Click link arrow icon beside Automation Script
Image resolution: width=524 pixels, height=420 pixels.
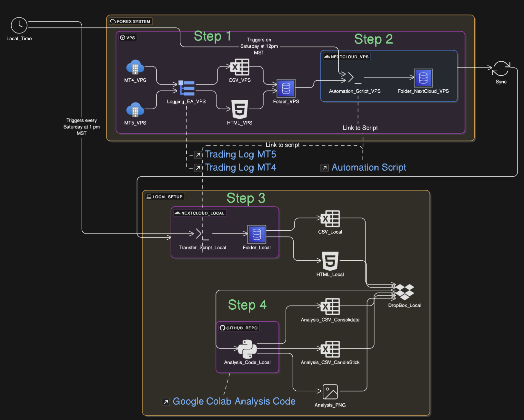(x=325, y=168)
